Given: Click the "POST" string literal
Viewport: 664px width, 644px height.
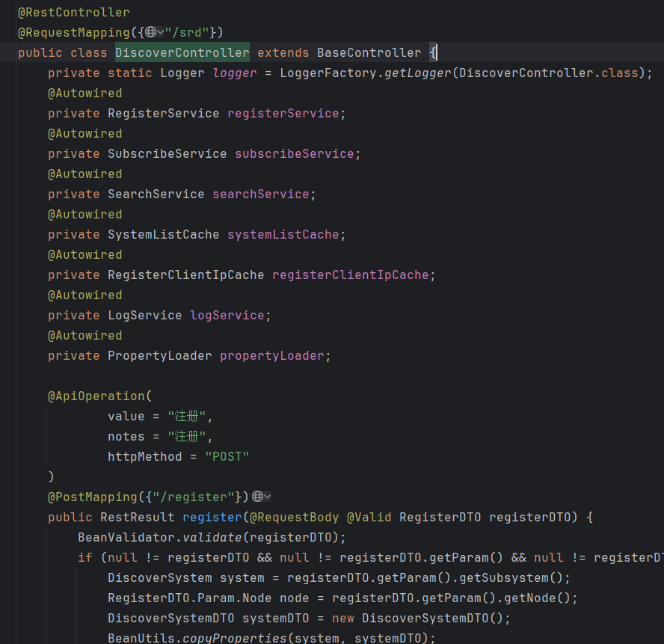Looking at the screenshot, I should click(x=227, y=457).
